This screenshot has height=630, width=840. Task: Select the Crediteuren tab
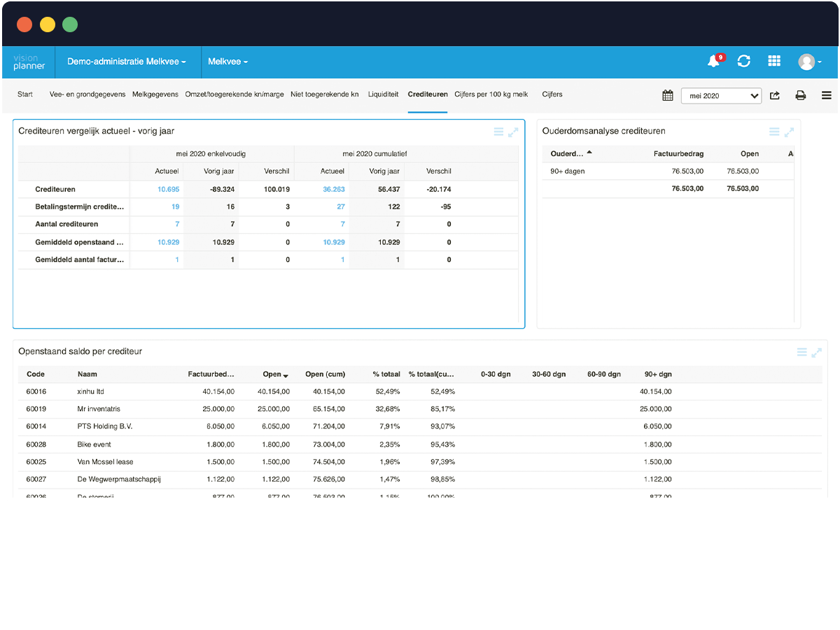(x=428, y=94)
